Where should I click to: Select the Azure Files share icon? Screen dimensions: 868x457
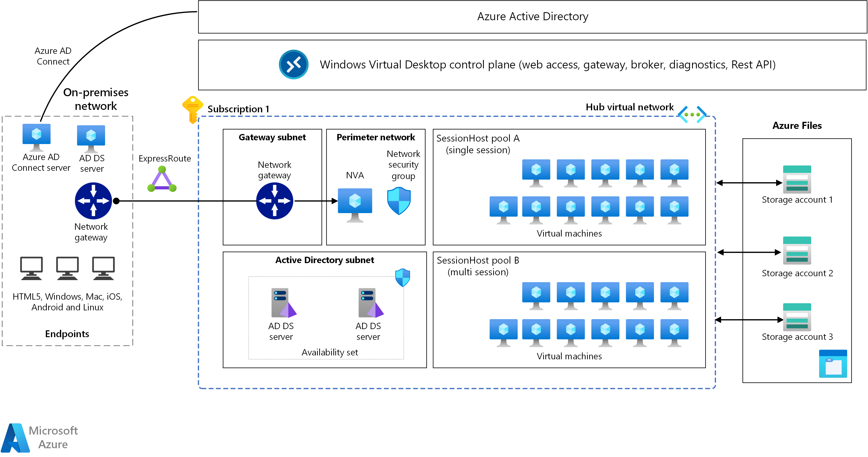pos(833,364)
